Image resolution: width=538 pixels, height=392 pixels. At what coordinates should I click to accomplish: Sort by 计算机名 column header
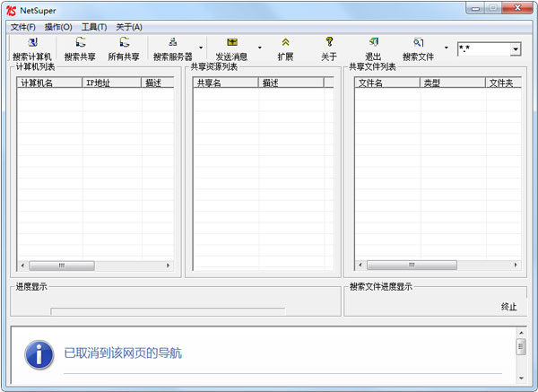coord(49,83)
